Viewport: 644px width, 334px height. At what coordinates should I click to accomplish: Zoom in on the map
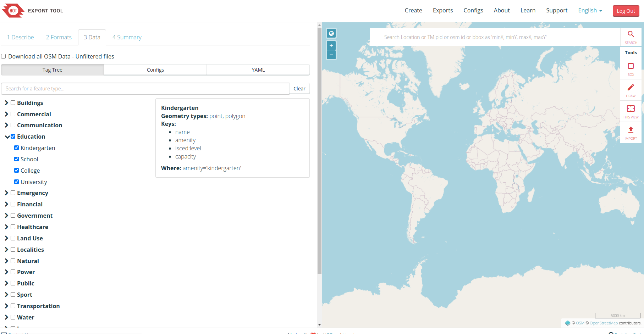[331, 46]
